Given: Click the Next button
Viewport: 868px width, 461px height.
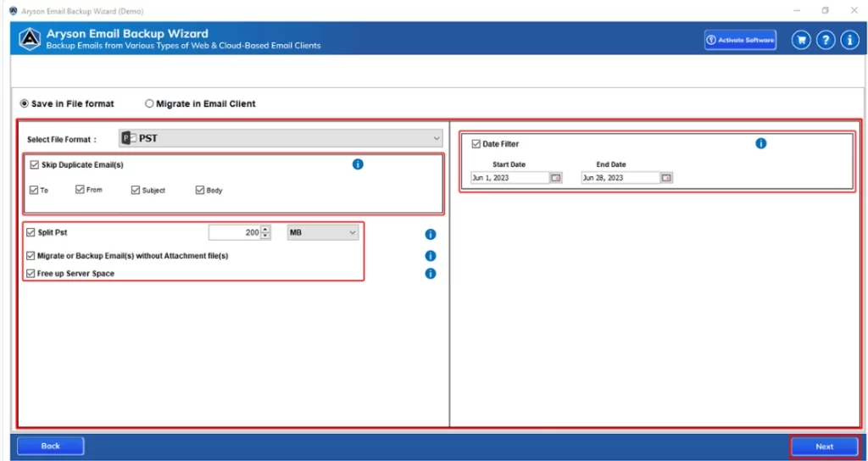Looking at the screenshot, I should pyautogui.click(x=824, y=447).
